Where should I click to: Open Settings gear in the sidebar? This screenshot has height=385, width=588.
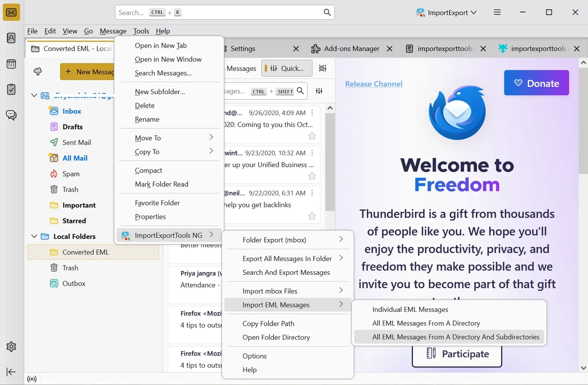(x=11, y=346)
